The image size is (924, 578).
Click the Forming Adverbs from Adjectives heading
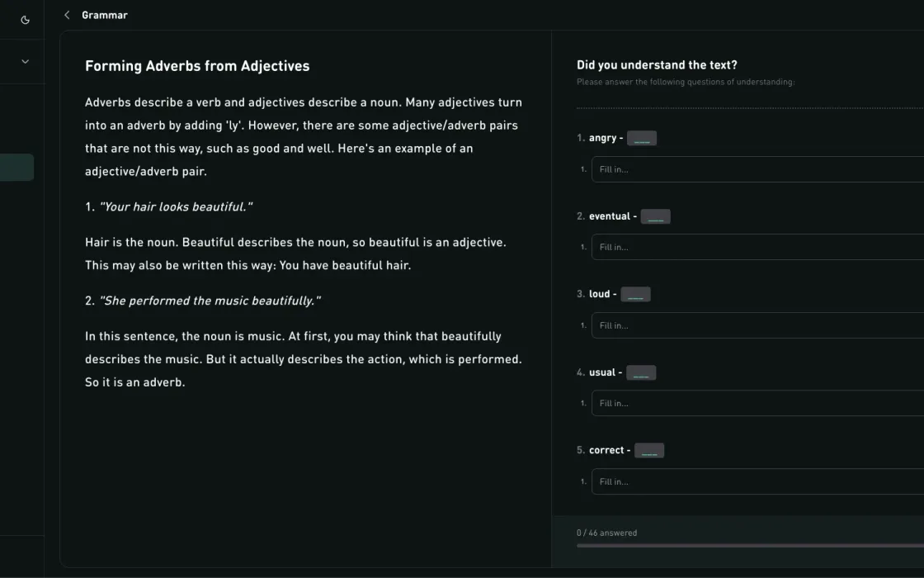point(197,66)
